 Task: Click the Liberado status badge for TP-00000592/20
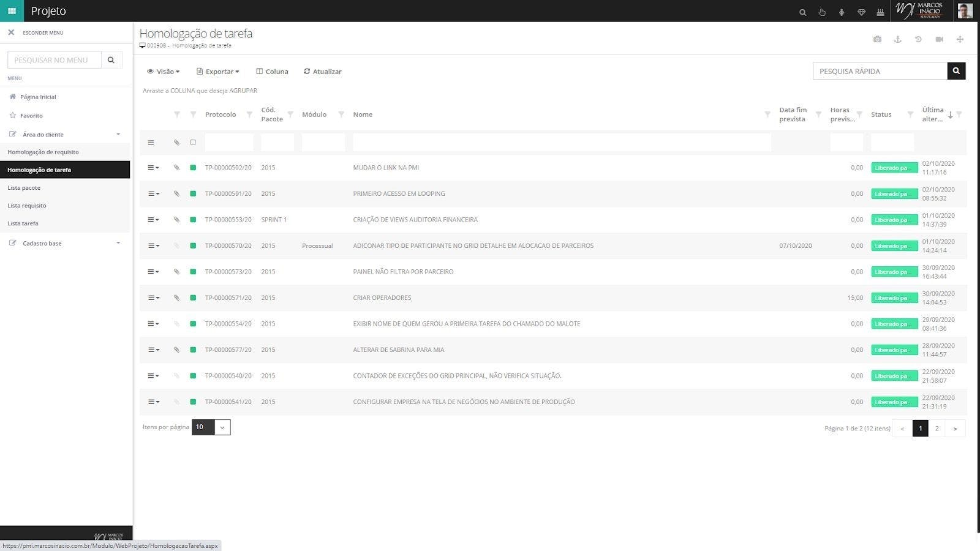click(894, 168)
